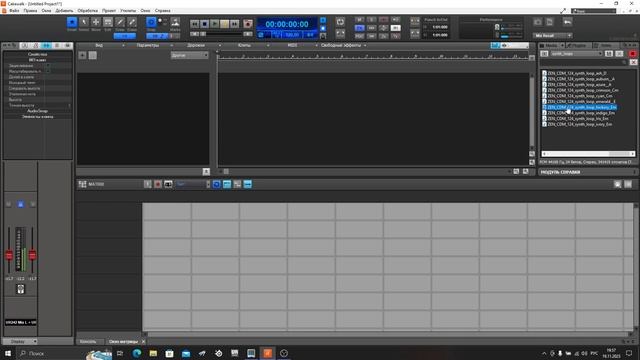Select the Select tool arrow icon
This screenshot has width=640, height=360.
coord(84,22)
